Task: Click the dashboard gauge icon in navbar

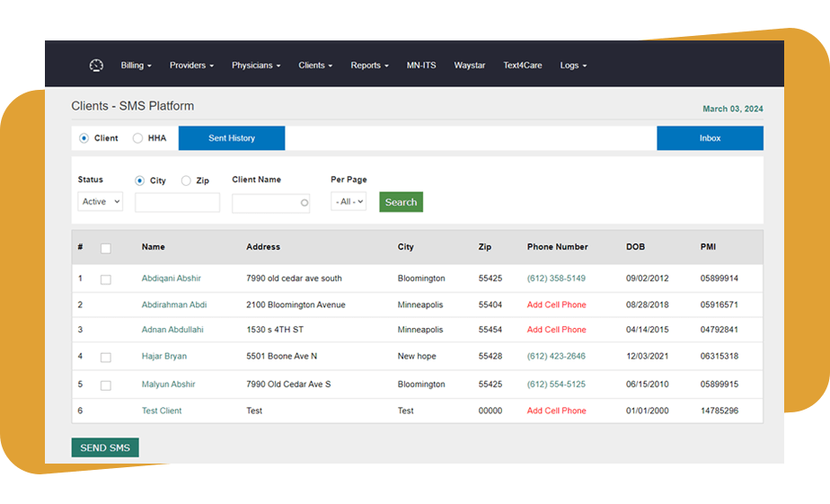Action: 96,66
